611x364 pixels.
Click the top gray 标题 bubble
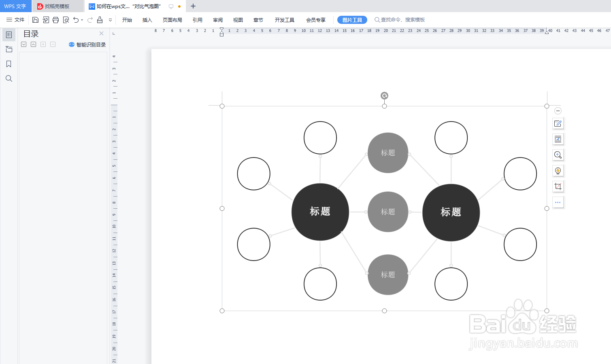click(388, 153)
